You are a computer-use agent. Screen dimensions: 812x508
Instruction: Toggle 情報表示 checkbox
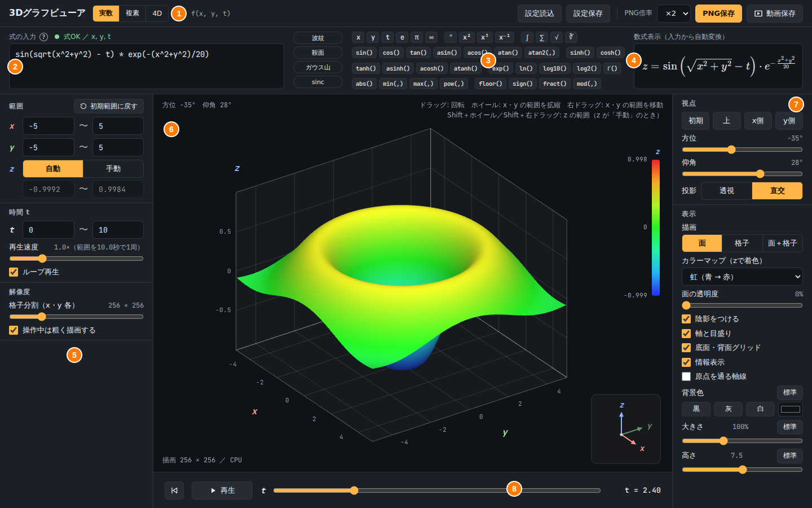[x=686, y=362]
